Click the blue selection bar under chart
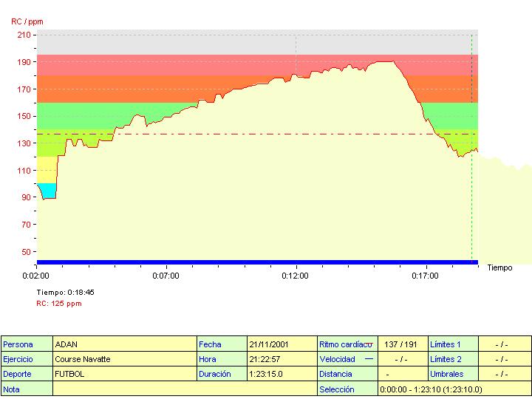This screenshot has width=532, height=399. tap(257, 262)
